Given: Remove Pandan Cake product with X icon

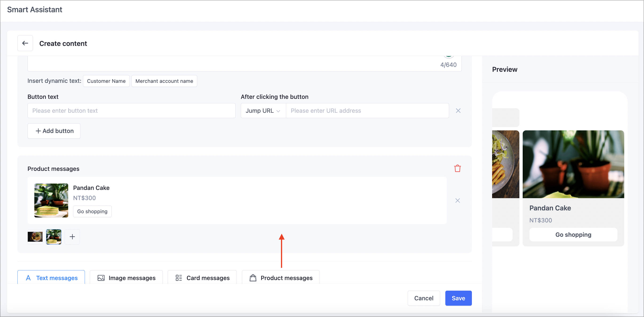Looking at the screenshot, I should (458, 201).
